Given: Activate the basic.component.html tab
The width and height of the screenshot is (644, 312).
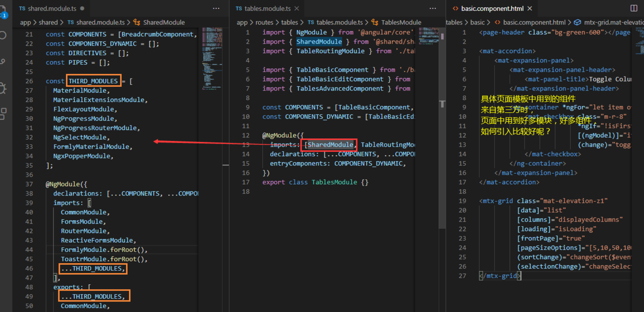Looking at the screenshot, I should (x=488, y=8).
